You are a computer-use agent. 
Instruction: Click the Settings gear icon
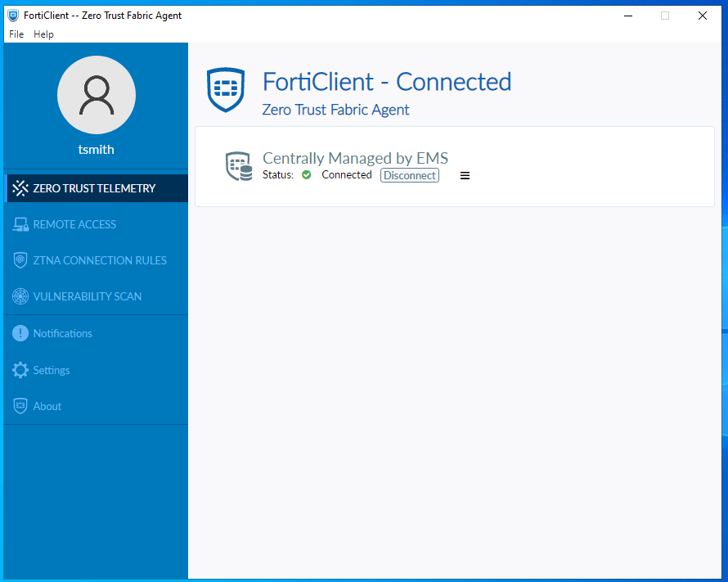click(20, 370)
